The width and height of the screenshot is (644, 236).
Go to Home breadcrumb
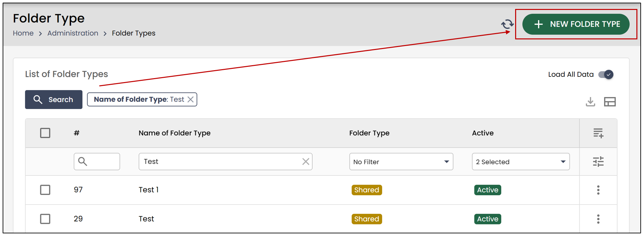23,33
